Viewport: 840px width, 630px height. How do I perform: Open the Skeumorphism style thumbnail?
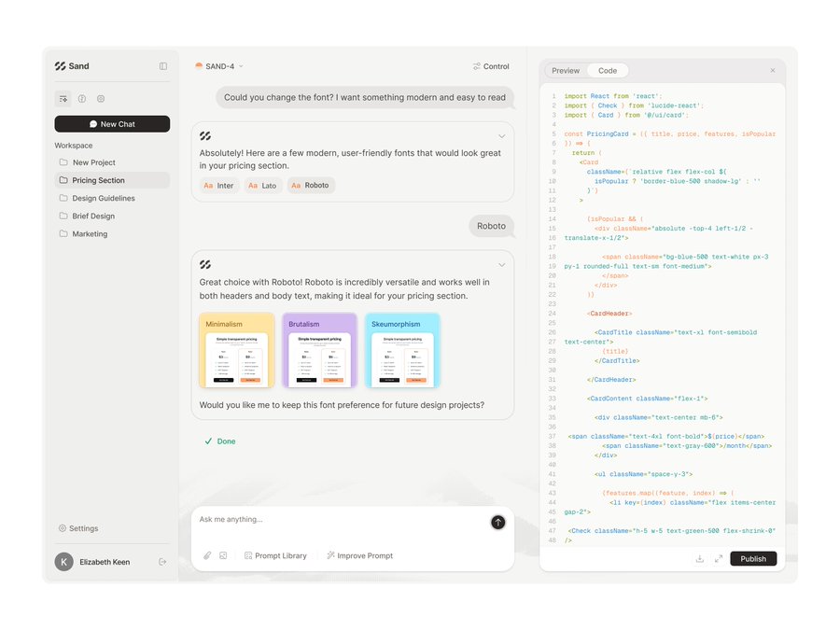point(403,350)
